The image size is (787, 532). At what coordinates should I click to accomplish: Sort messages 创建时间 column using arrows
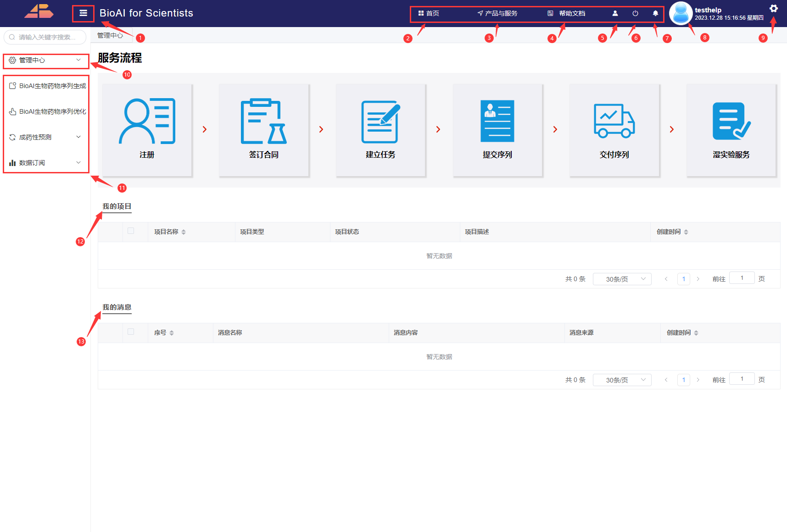[x=696, y=333]
